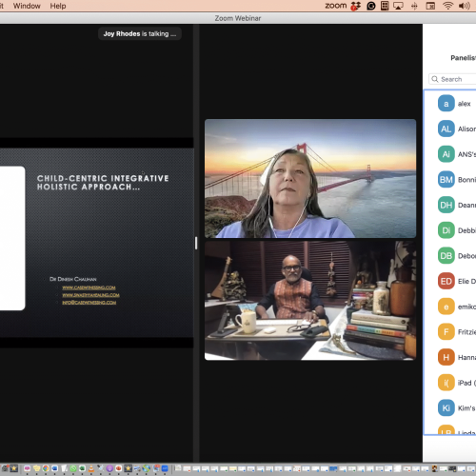The height and width of the screenshot is (476, 476).
Task: Click the Panelists tab header
Action: [x=463, y=58]
